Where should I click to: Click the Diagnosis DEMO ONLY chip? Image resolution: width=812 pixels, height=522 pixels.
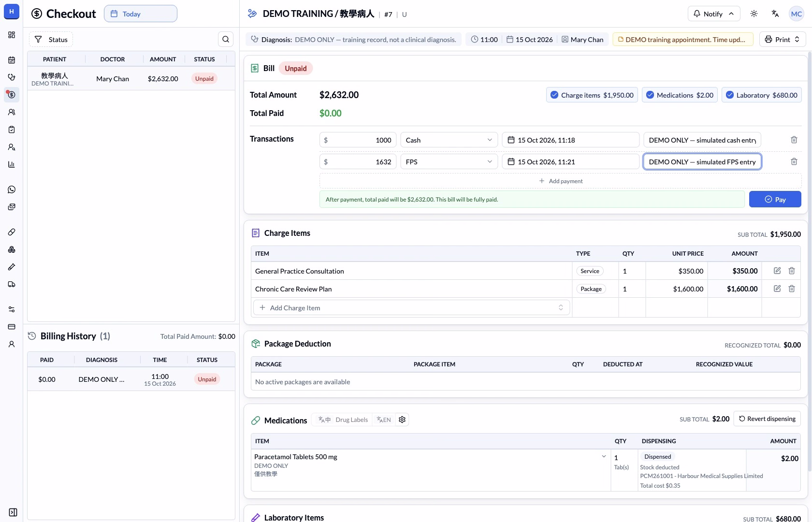pos(354,39)
